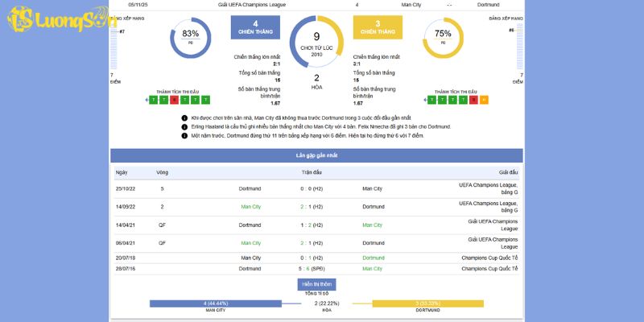Click the small arrow left of Man City form badges

147,100
